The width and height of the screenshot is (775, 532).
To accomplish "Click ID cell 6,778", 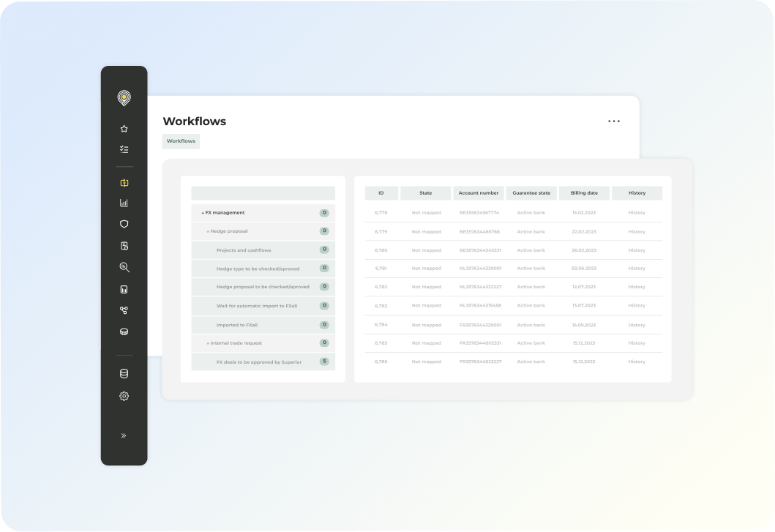I will (381, 213).
